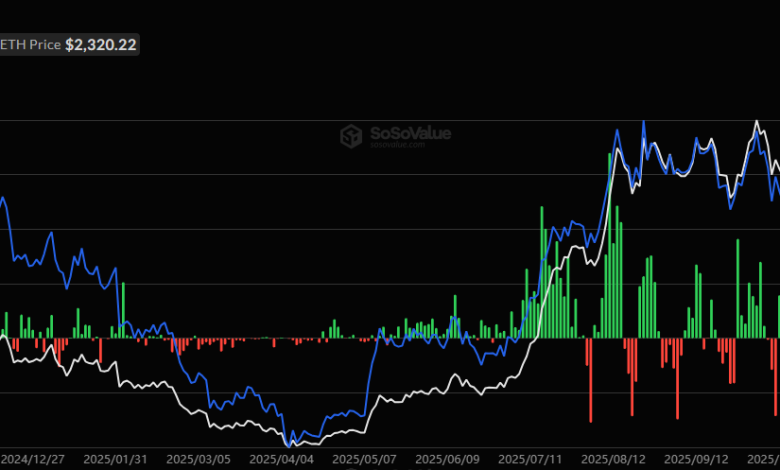Click the blue line start at the left edge
This screenshot has width=780, height=470.
pyautogui.click(x=3, y=199)
